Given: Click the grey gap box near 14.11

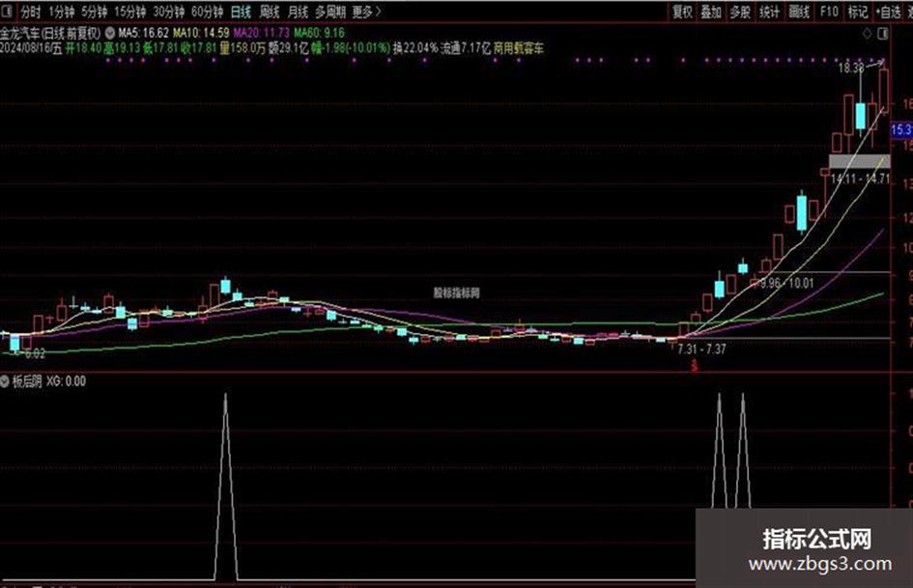Looking at the screenshot, I should [860, 161].
